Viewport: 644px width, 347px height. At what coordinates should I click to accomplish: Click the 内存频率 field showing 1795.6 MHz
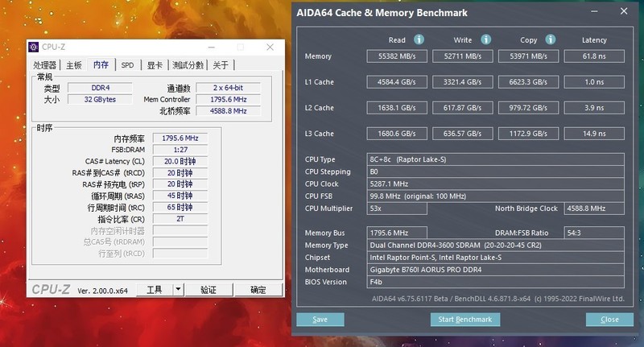coord(180,138)
